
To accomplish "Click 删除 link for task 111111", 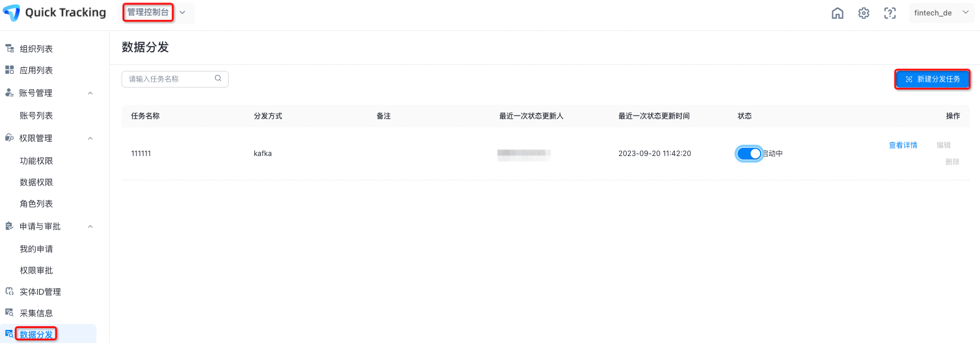I will pyautogui.click(x=953, y=162).
